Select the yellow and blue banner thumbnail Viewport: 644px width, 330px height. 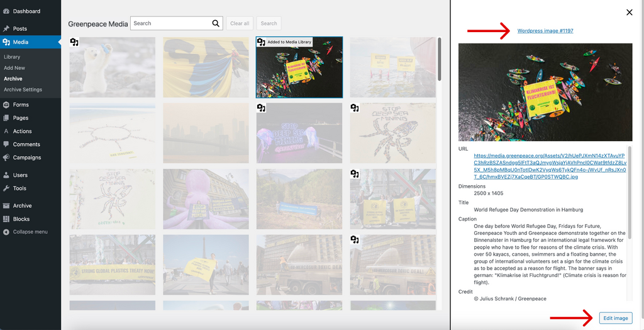206,67
